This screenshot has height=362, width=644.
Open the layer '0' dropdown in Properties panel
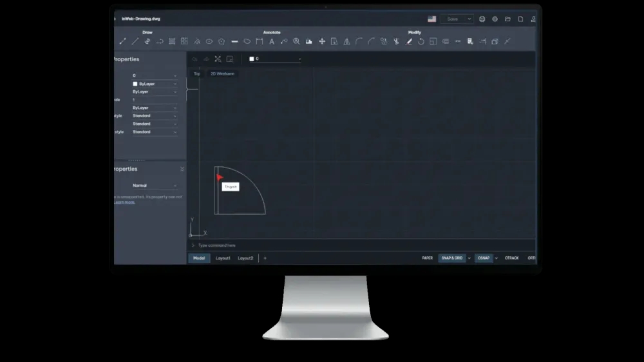(155, 75)
